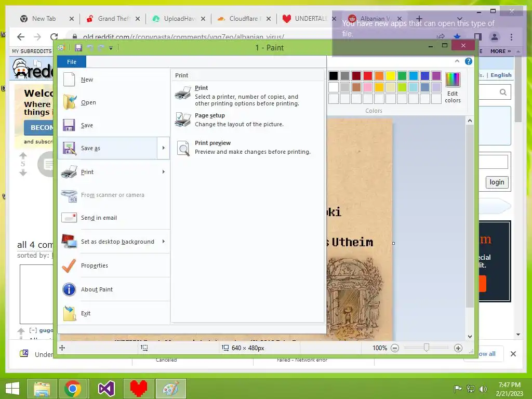
Task: Click the Save floppy disk icon in File menu
Action: tap(69, 125)
